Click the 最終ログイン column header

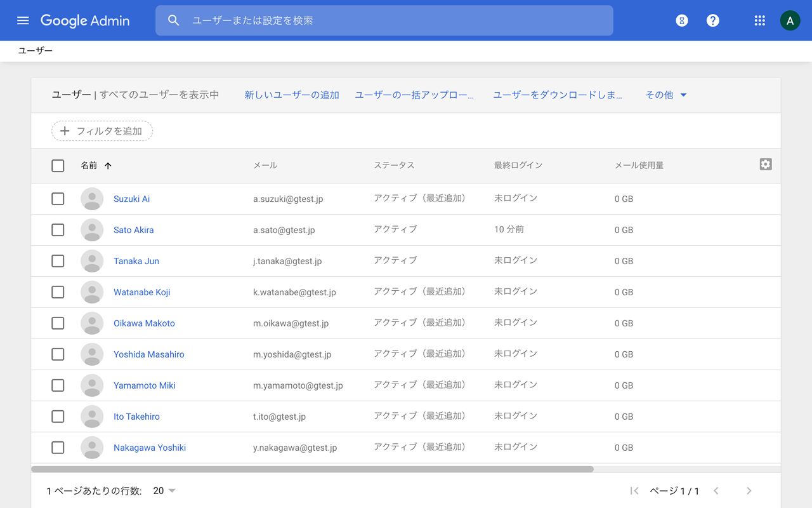point(518,166)
